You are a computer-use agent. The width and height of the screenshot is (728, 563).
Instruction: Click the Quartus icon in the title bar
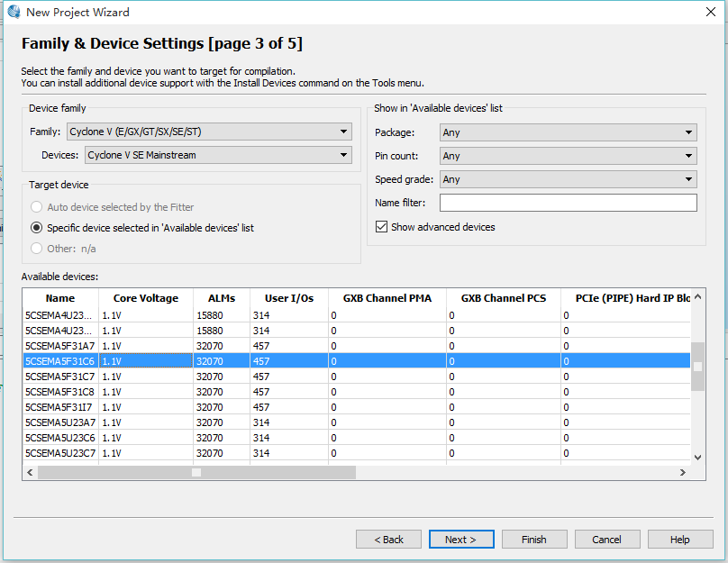[14, 12]
